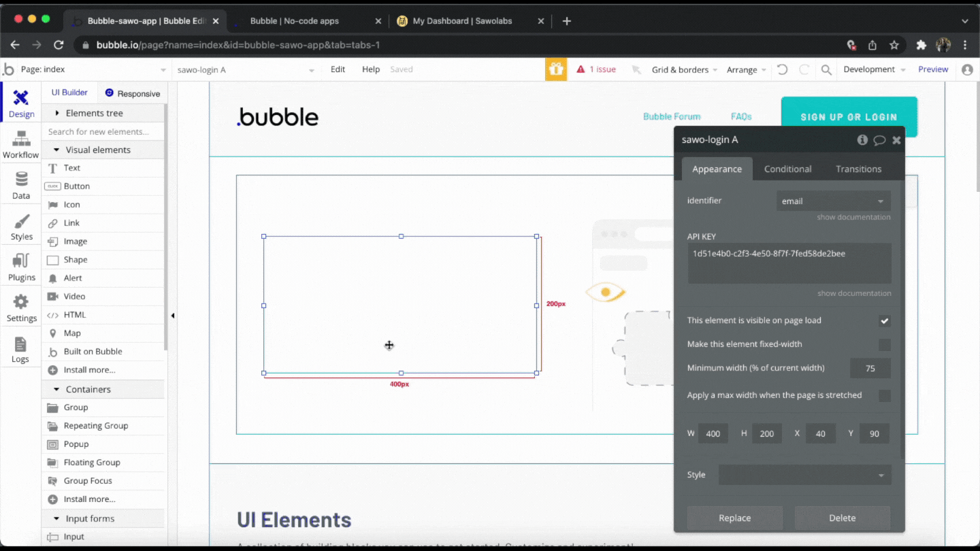This screenshot has height=551, width=980.
Task: Select the Alert element
Action: tap(103, 278)
